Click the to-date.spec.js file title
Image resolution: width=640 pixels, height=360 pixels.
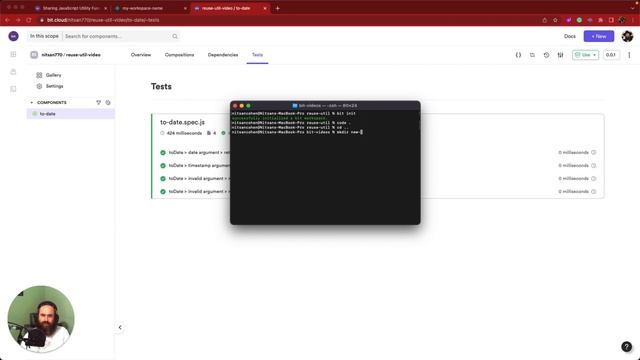182,122
